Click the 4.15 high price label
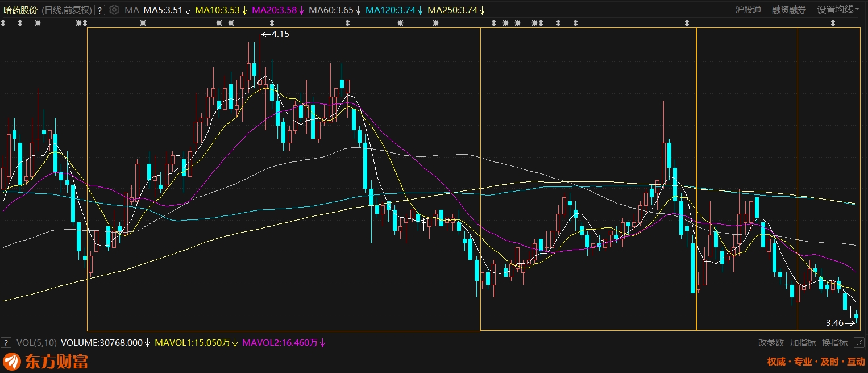 281,34
